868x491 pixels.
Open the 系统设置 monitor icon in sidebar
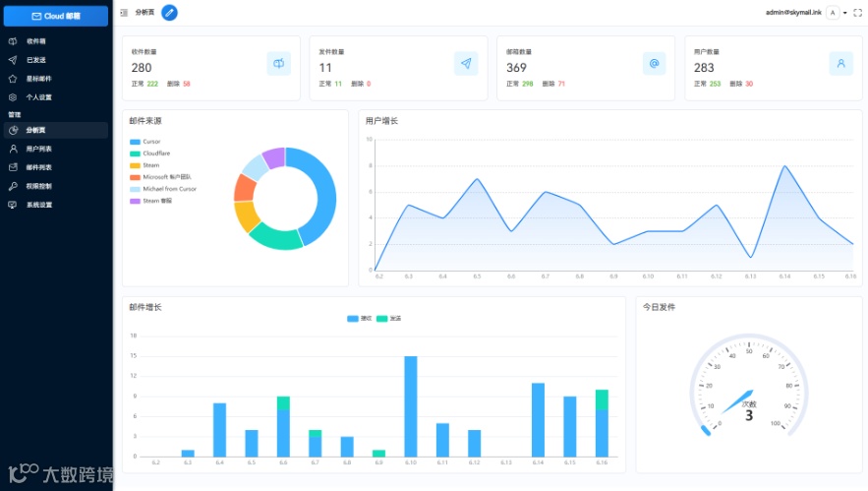[13, 205]
